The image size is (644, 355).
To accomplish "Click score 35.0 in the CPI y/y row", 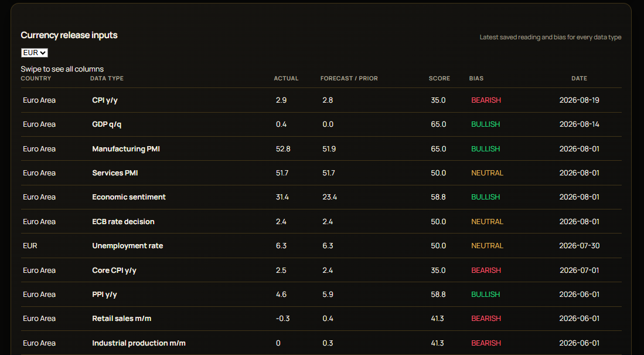I will [x=438, y=100].
